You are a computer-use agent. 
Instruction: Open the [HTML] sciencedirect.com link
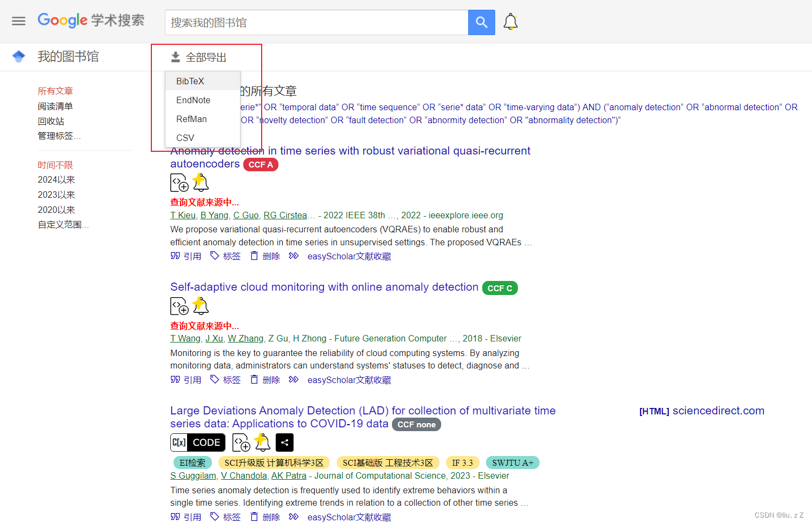point(702,411)
